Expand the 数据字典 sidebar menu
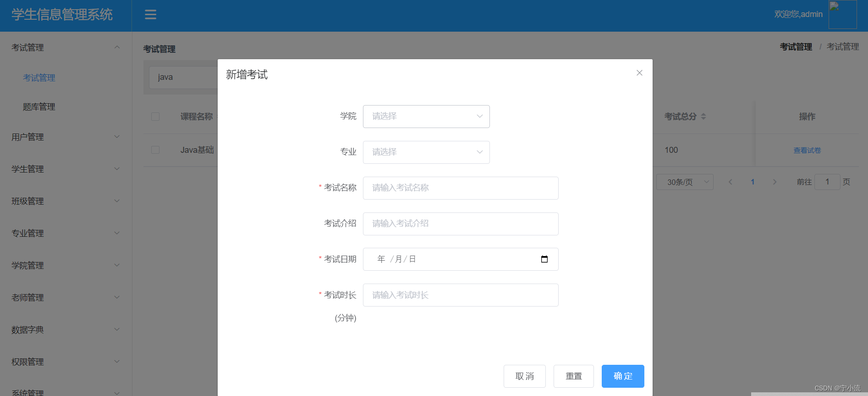The height and width of the screenshot is (396, 868). 66,329
